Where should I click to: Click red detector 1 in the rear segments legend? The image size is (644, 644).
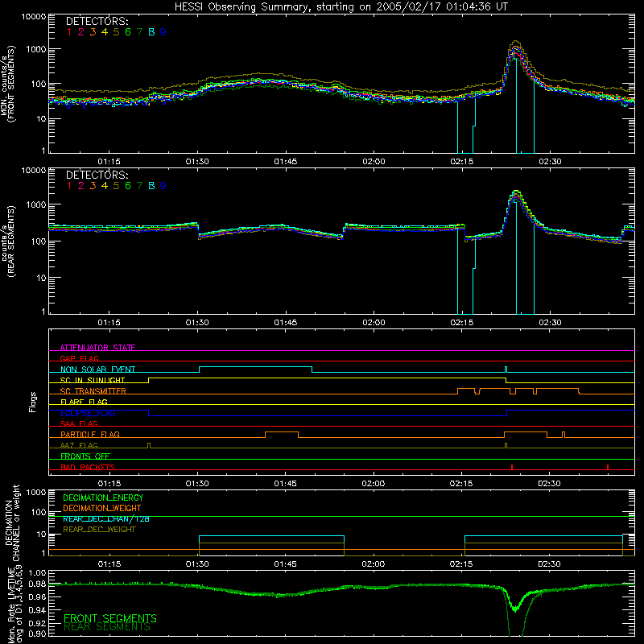pyautogui.click(x=69, y=186)
